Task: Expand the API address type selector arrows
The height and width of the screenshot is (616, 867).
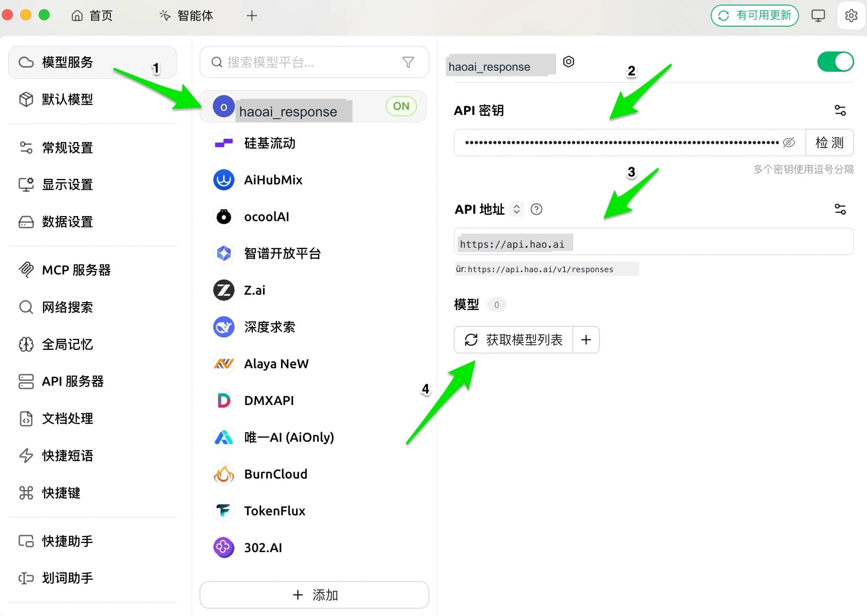Action: [517, 209]
